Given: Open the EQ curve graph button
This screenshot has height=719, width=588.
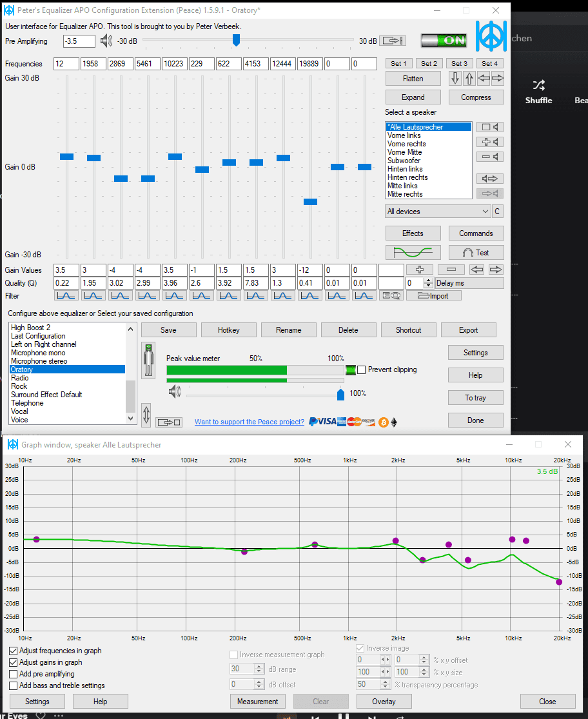Looking at the screenshot, I should click(413, 253).
